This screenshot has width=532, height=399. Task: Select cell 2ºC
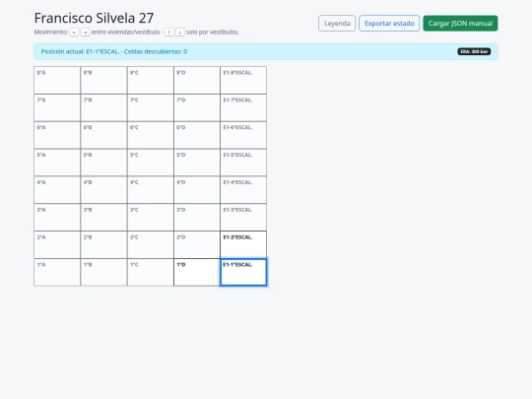[x=151, y=245]
